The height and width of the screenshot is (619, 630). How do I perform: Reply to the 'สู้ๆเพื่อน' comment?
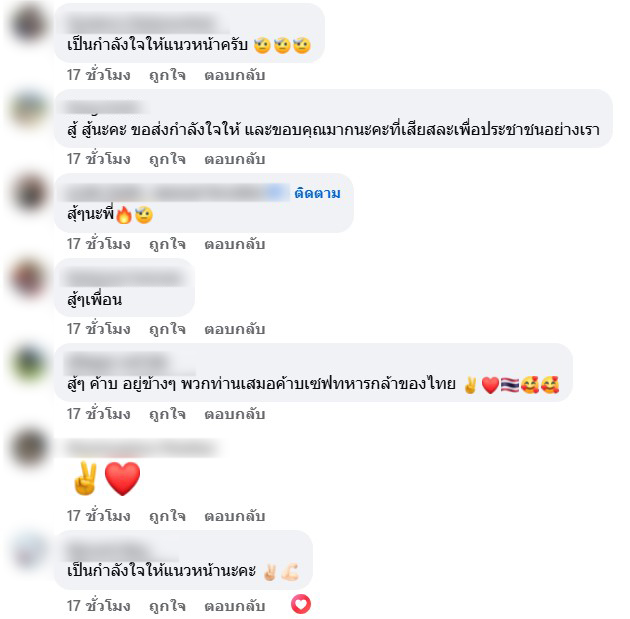(x=235, y=329)
